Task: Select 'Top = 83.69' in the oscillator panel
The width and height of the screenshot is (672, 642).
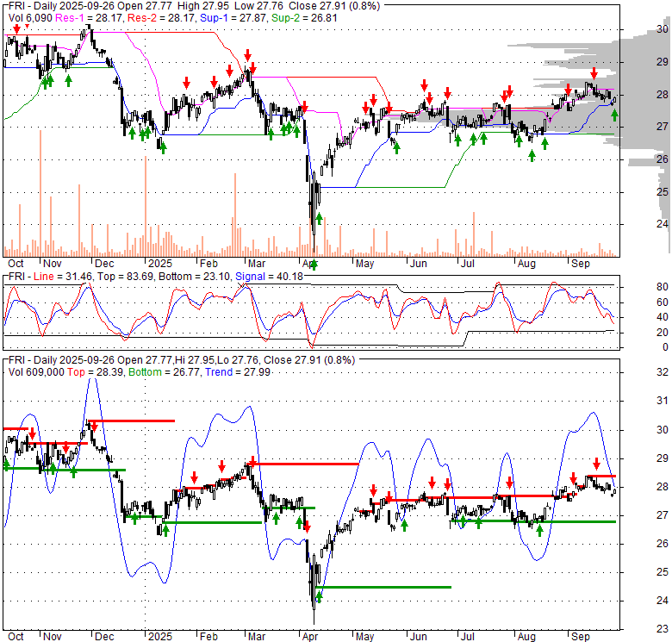Action: tap(125, 277)
